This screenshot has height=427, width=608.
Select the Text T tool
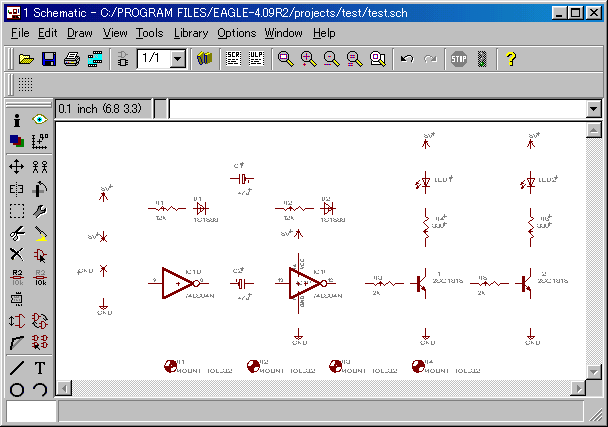pyautogui.click(x=40, y=368)
